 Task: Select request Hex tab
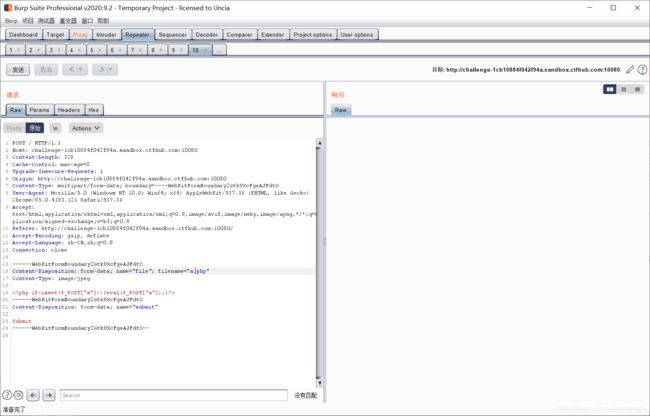pyautogui.click(x=94, y=110)
